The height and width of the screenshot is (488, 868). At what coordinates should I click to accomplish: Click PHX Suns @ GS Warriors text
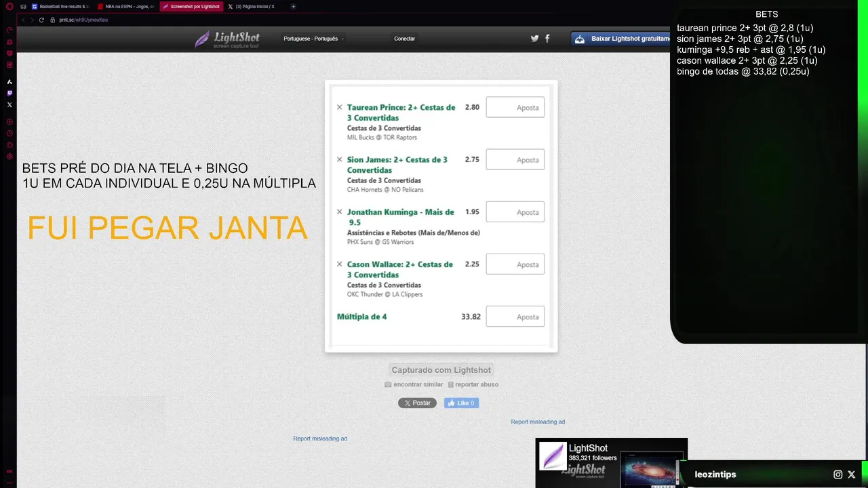coord(380,242)
